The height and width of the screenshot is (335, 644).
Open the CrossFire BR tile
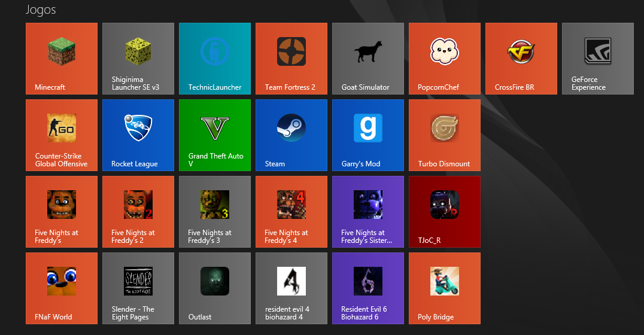tap(521, 59)
